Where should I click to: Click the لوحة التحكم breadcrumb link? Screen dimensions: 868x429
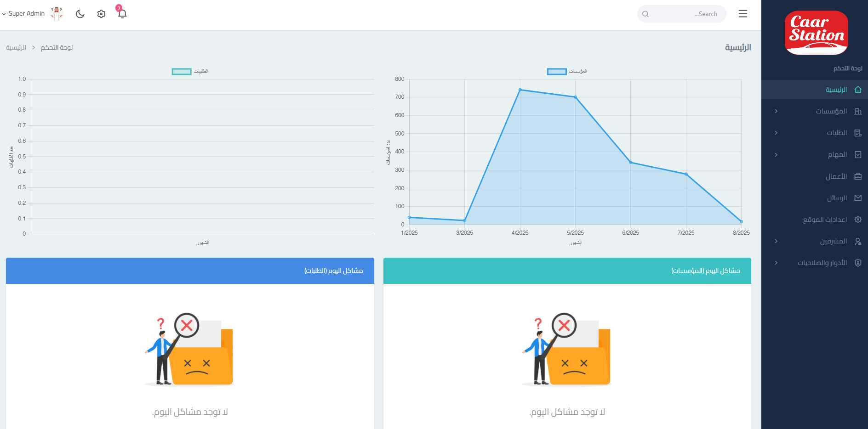pos(57,48)
